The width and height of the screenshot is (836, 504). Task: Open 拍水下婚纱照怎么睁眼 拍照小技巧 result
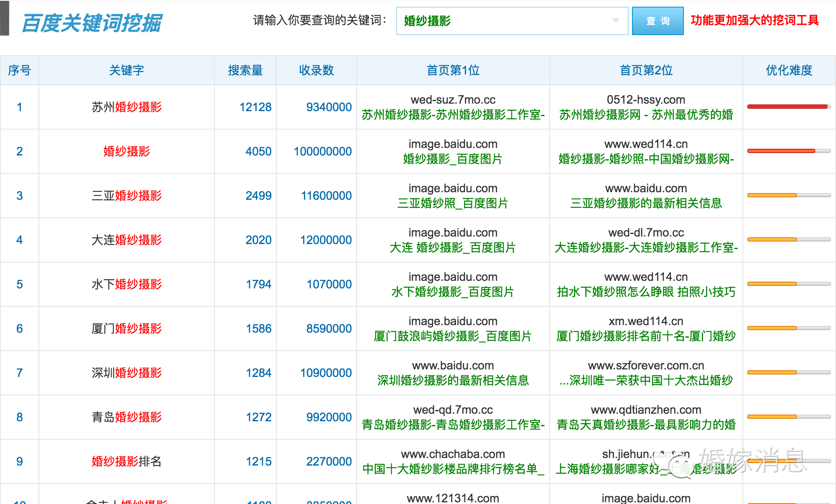[x=646, y=292]
